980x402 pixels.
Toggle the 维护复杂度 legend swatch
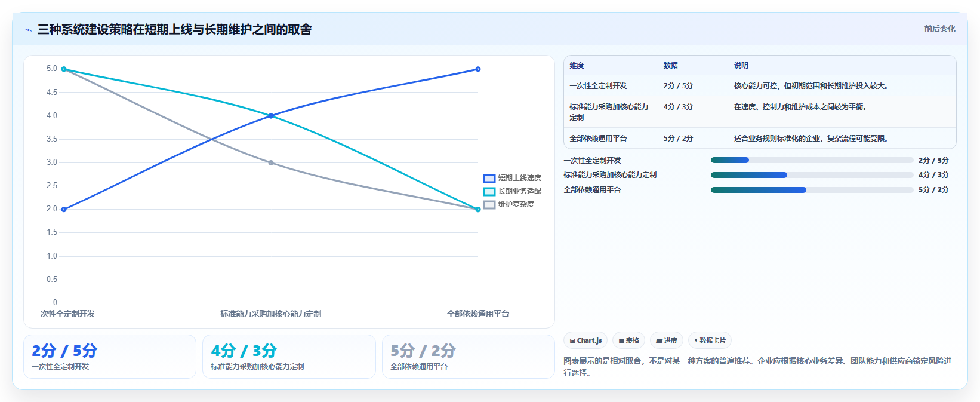pyautogui.click(x=489, y=204)
